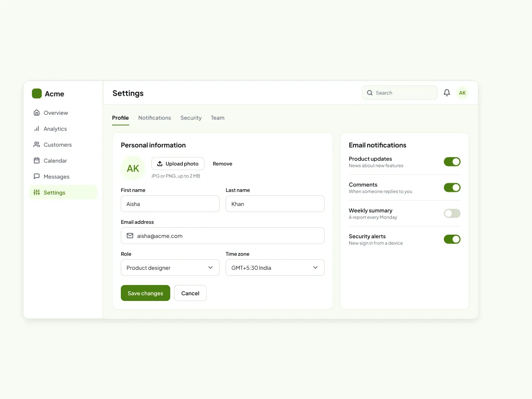The width and height of the screenshot is (532, 399).
Task: Select the Profile tab
Action: coord(120,118)
